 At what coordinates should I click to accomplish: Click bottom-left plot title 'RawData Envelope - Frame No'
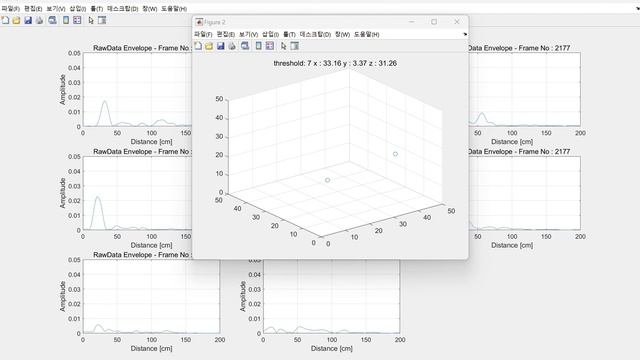141,255
